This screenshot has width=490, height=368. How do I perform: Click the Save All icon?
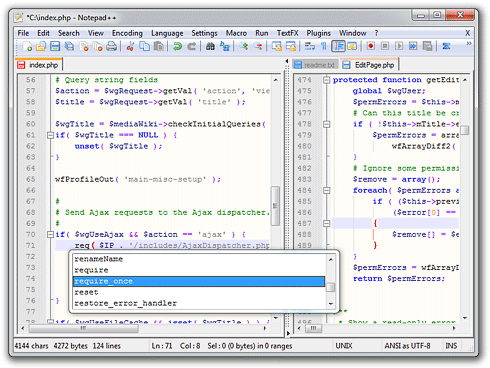coord(69,46)
